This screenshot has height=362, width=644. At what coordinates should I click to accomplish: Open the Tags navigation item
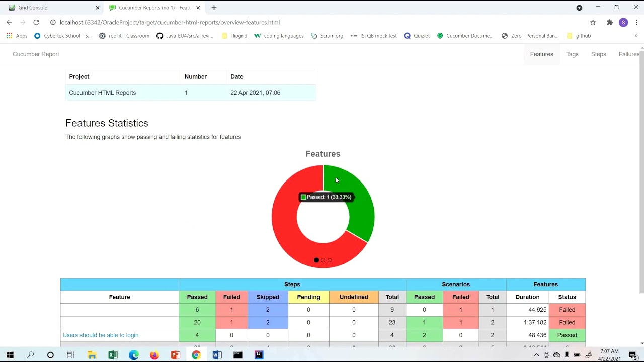coord(572,54)
